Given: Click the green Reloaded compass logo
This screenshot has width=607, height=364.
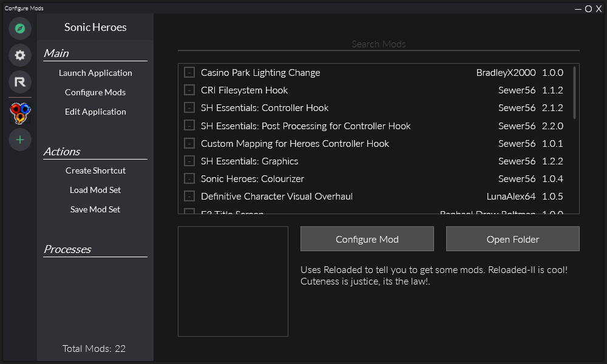Looking at the screenshot, I should point(19,28).
